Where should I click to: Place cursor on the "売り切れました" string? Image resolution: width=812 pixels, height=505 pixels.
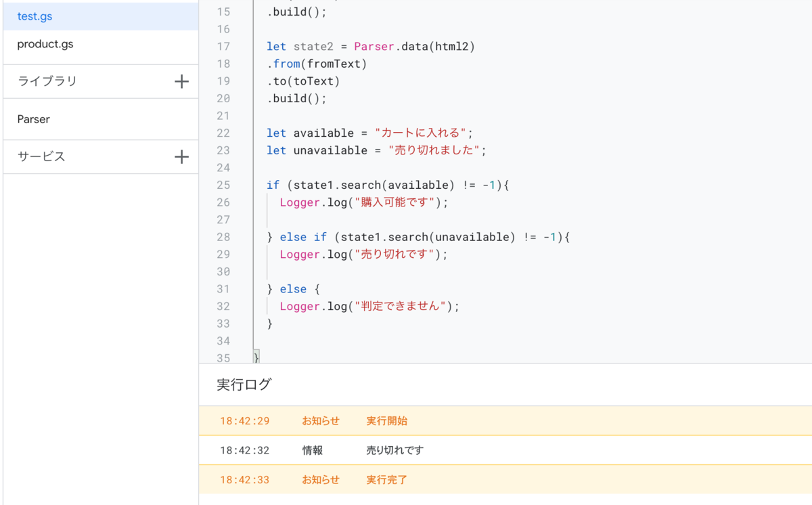[436, 150]
